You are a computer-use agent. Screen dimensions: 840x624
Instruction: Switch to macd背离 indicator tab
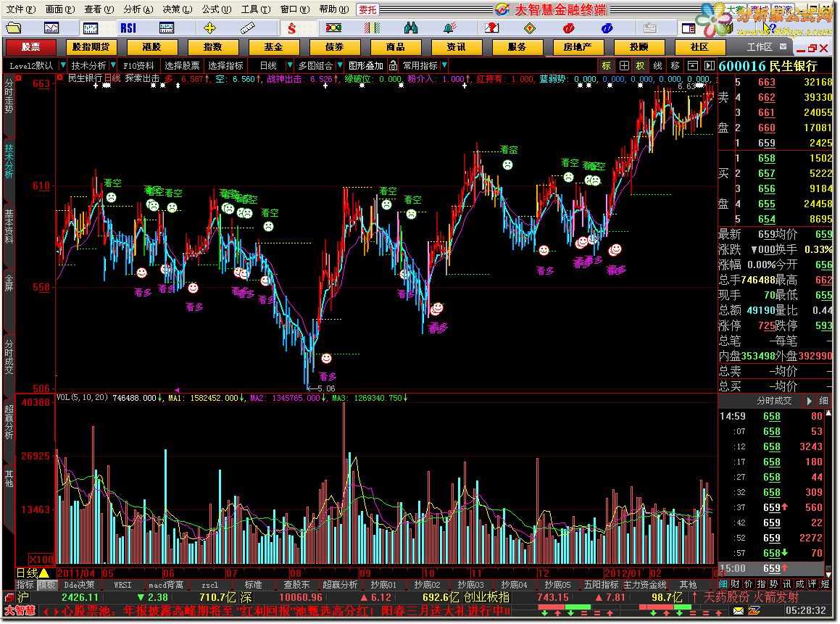coord(165,584)
